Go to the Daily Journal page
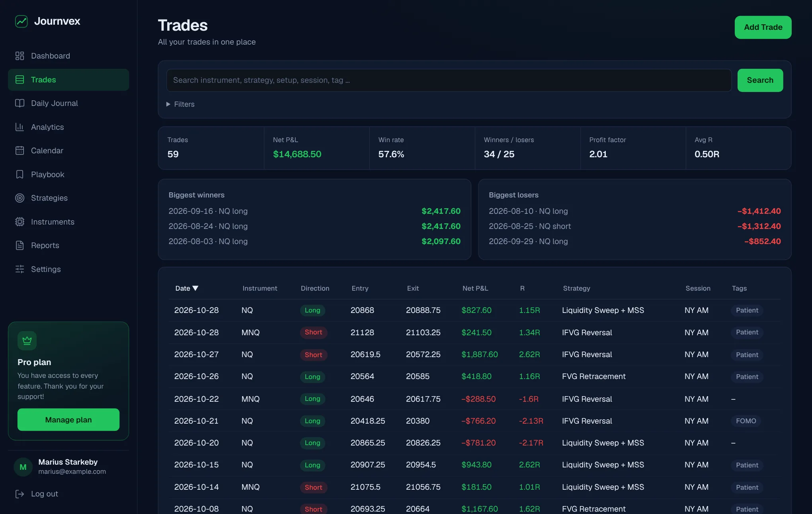 coord(68,103)
